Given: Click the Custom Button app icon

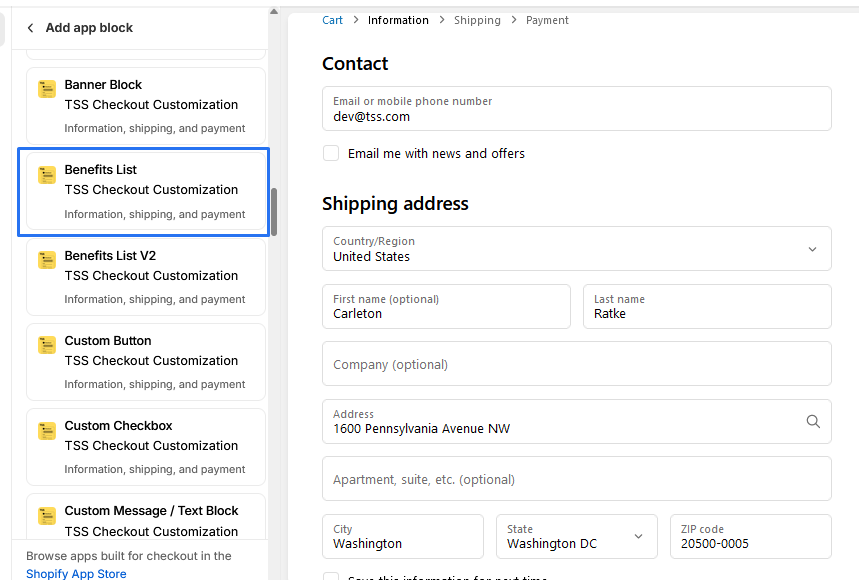Looking at the screenshot, I should click(x=47, y=345).
